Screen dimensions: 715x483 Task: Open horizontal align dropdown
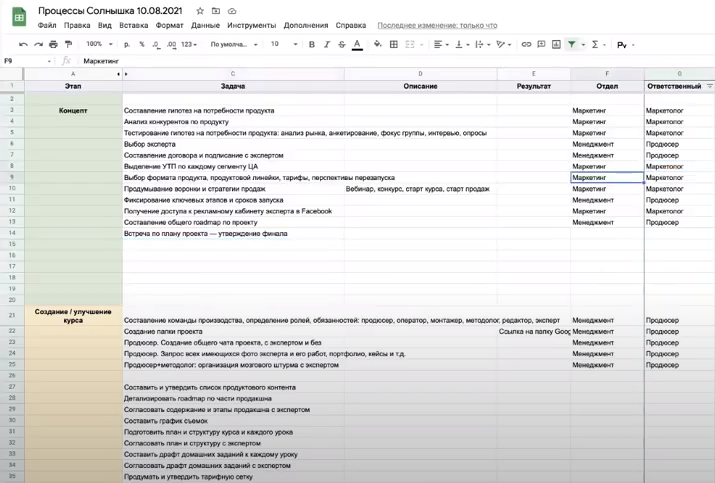point(441,44)
